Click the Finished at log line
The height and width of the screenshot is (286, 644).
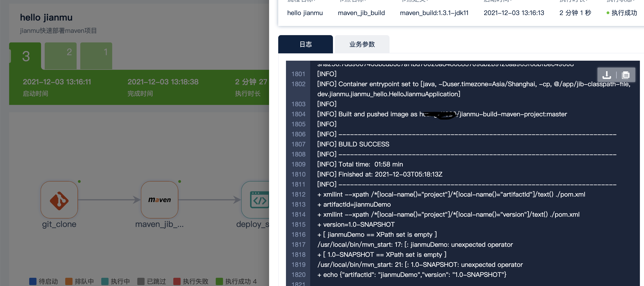point(380,174)
